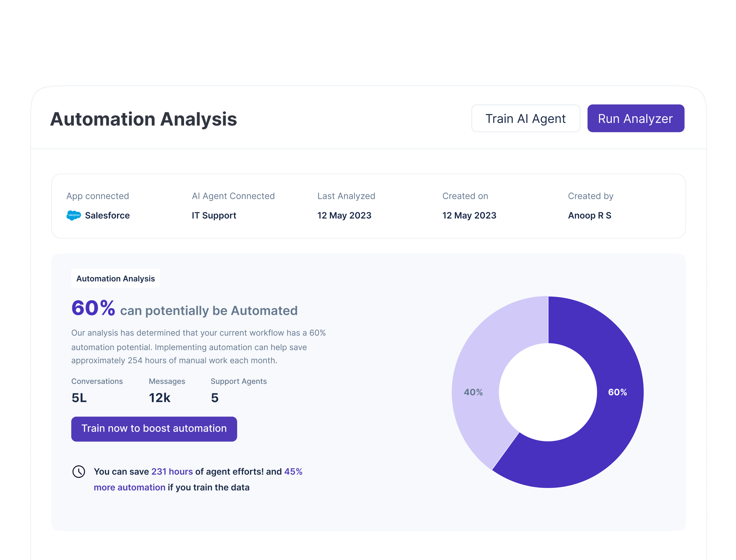Click the light purple 40% donut segment
This screenshot has width=736, height=560.
[x=473, y=392]
